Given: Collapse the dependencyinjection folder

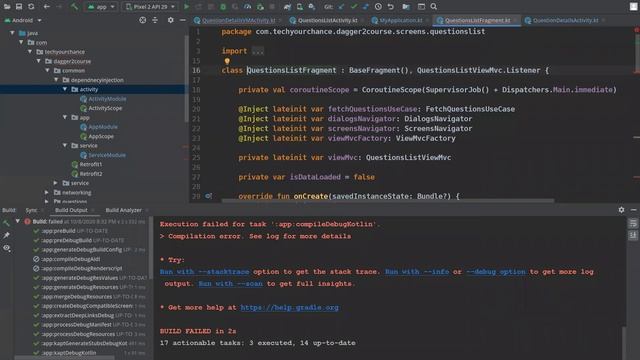Looking at the screenshot, I should tap(56, 80).
